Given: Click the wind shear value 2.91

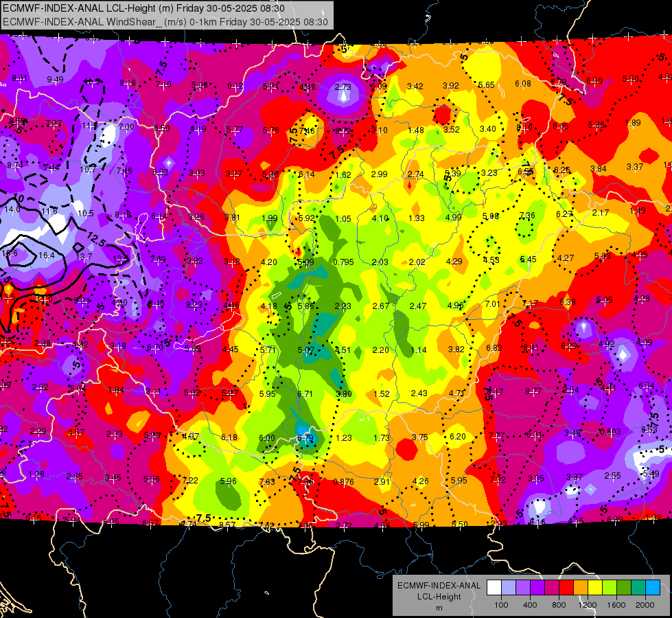Looking at the screenshot, I should 382,481.
